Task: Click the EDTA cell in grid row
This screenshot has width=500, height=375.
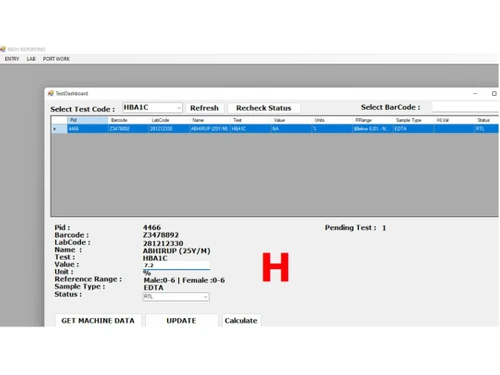Action: (x=413, y=129)
